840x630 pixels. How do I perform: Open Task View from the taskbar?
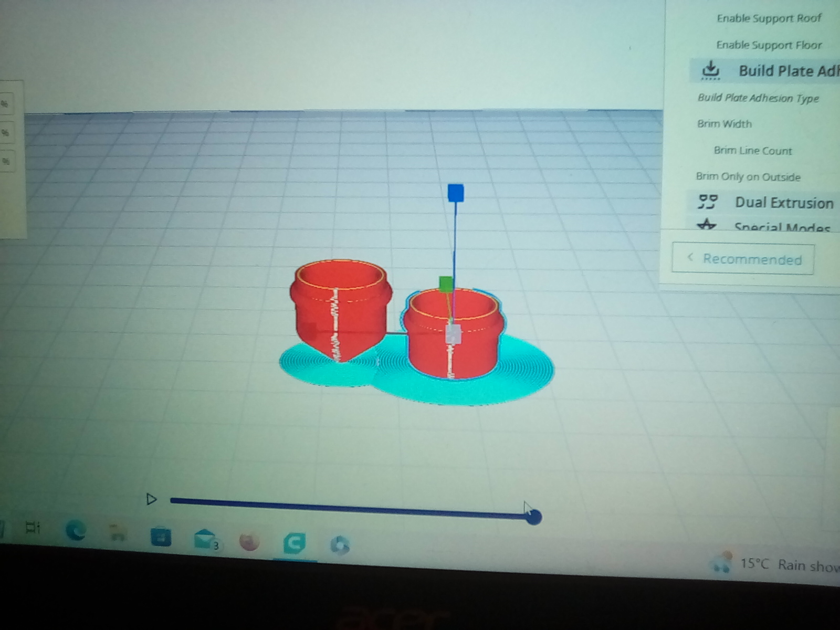point(33,527)
